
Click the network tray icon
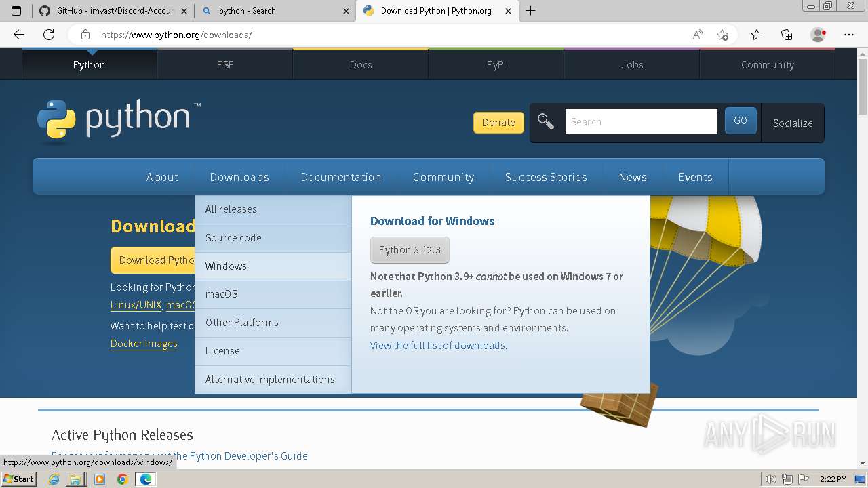click(788, 479)
